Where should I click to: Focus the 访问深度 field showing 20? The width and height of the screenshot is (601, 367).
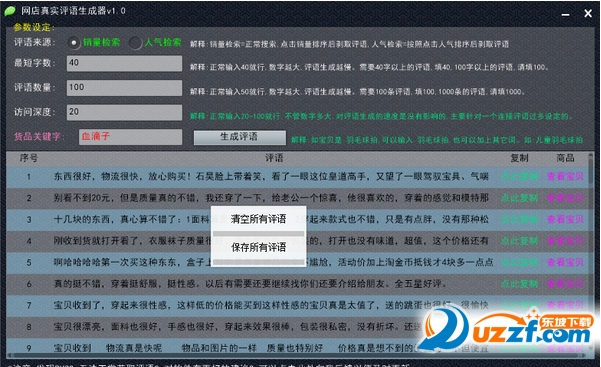124,112
